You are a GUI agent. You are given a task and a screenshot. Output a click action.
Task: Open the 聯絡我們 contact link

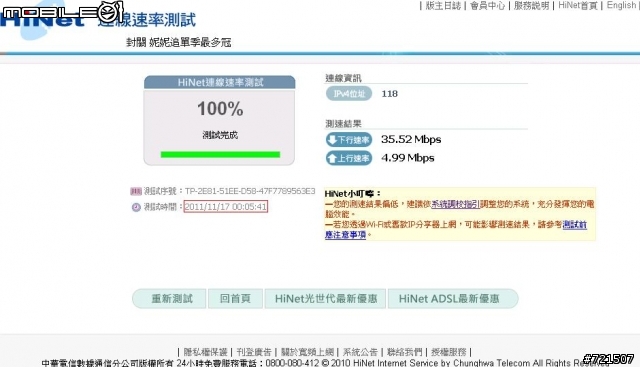click(404, 352)
